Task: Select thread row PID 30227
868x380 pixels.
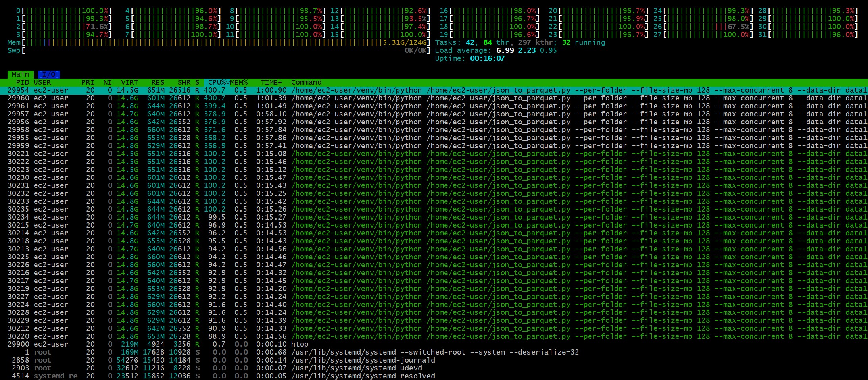Action: click(x=434, y=297)
